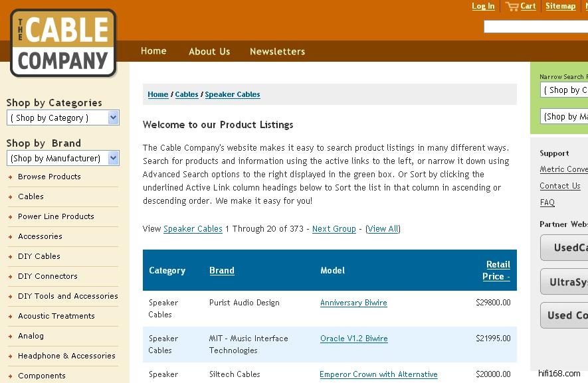
Task: Click in the top search field
Action: pyautogui.click(x=535, y=27)
